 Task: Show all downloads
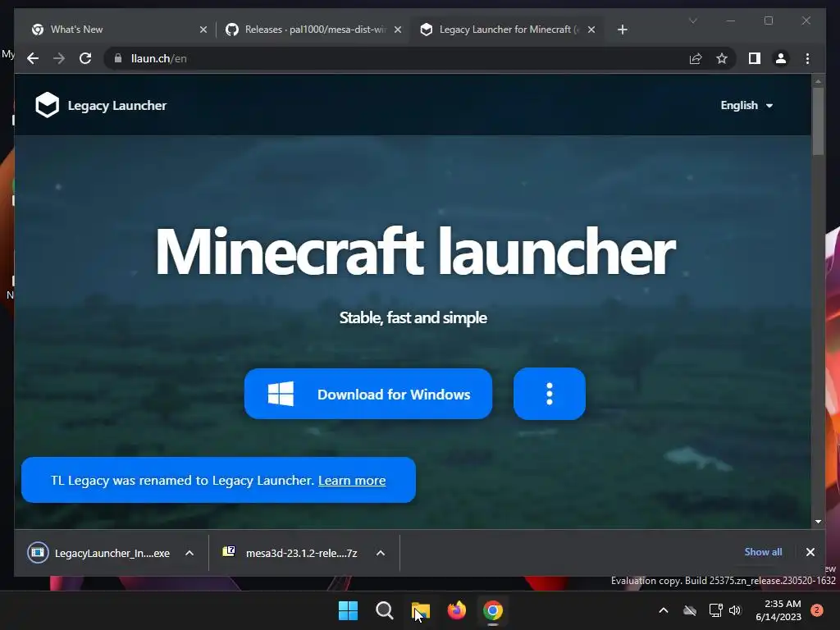(x=763, y=552)
